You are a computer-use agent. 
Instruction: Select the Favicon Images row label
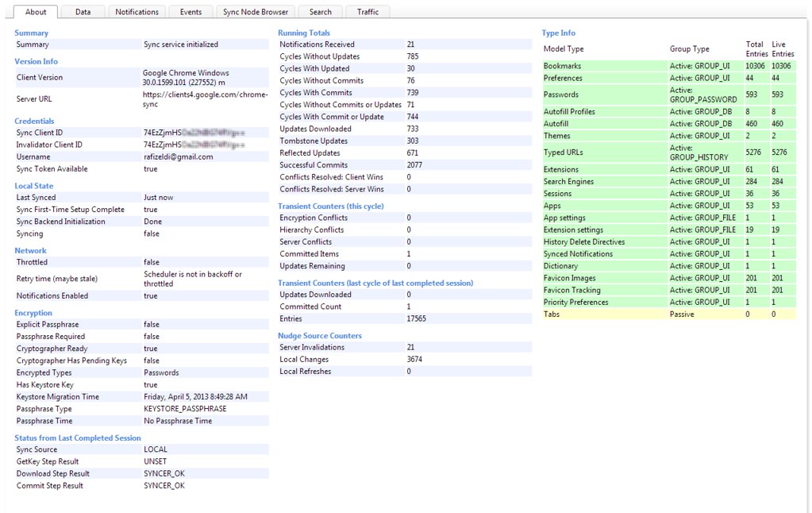[570, 278]
